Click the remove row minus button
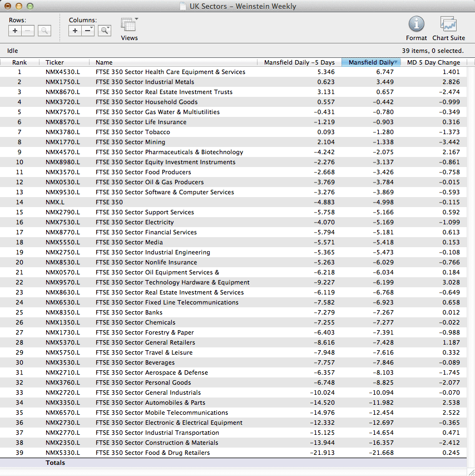Viewport: 475px width, 476px height. click(x=28, y=31)
